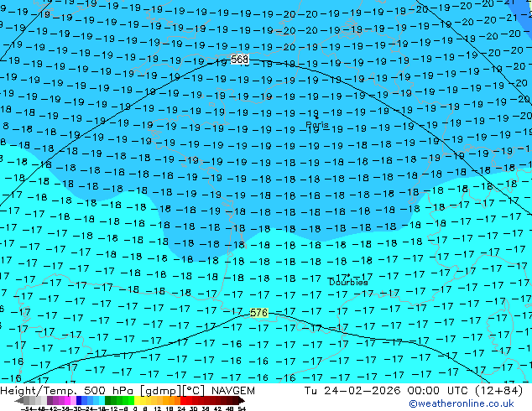Click the "00:00 UTC" time text
532x411 pixels.
click(x=437, y=391)
